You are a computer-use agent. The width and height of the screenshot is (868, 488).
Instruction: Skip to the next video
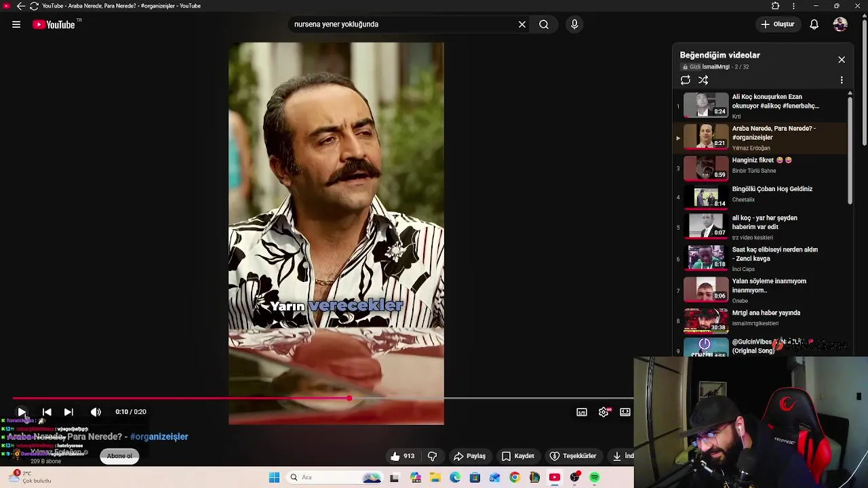(68, 411)
